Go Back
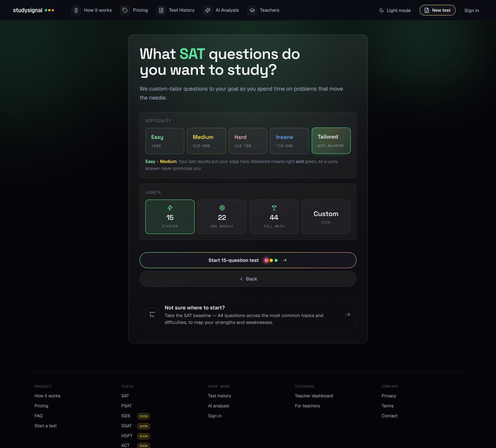Image resolution: width=496 pixels, height=448 pixels. [248, 279]
